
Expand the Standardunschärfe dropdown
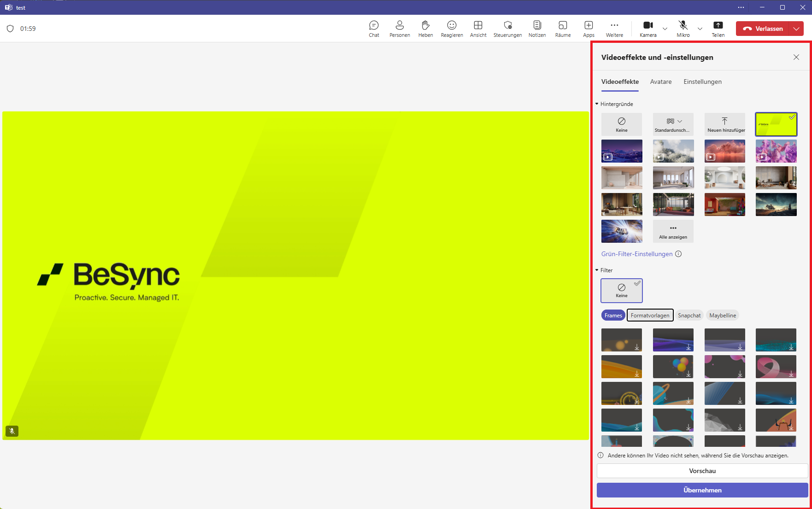(680, 121)
